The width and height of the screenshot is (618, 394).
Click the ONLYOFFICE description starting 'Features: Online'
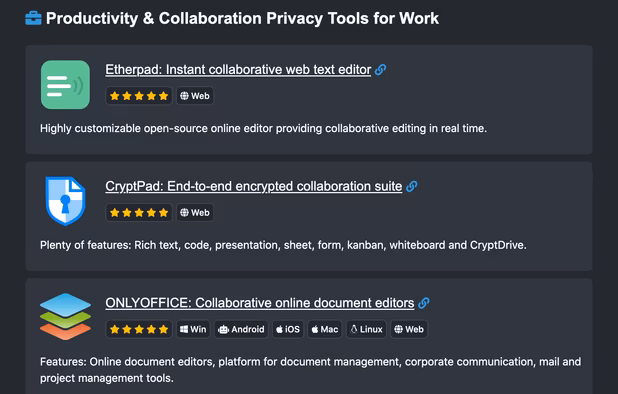[311, 370]
